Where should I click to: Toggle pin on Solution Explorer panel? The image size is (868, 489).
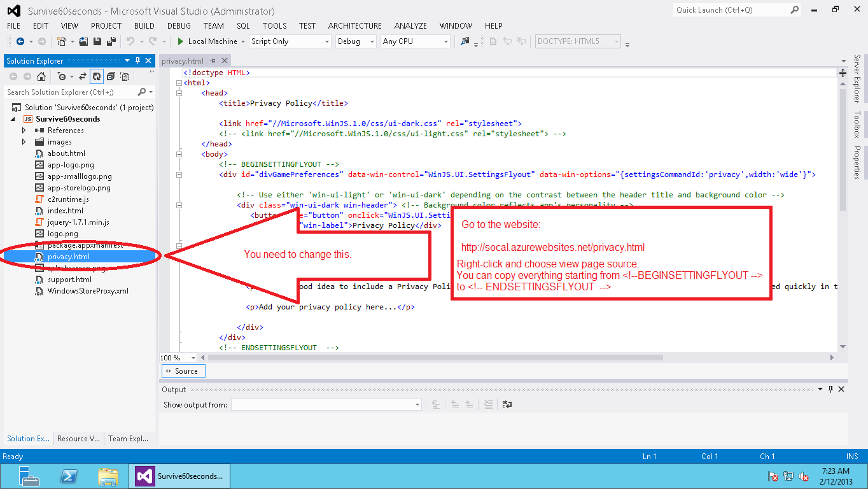pyautogui.click(x=137, y=60)
